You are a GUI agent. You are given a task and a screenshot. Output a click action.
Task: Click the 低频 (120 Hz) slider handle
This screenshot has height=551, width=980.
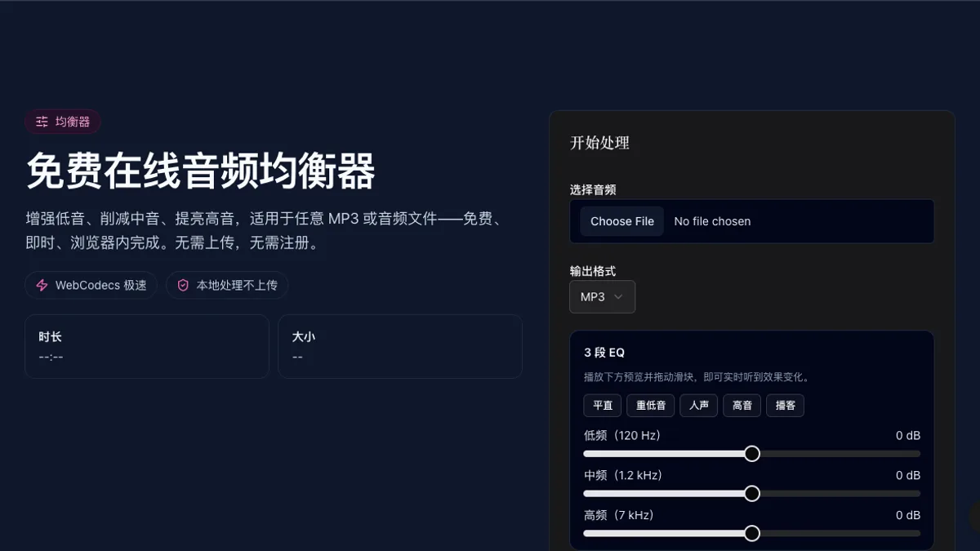click(x=752, y=454)
